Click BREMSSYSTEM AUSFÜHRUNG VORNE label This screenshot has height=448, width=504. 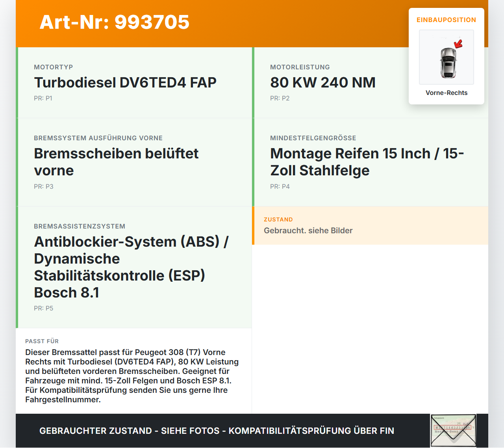[98, 138]
